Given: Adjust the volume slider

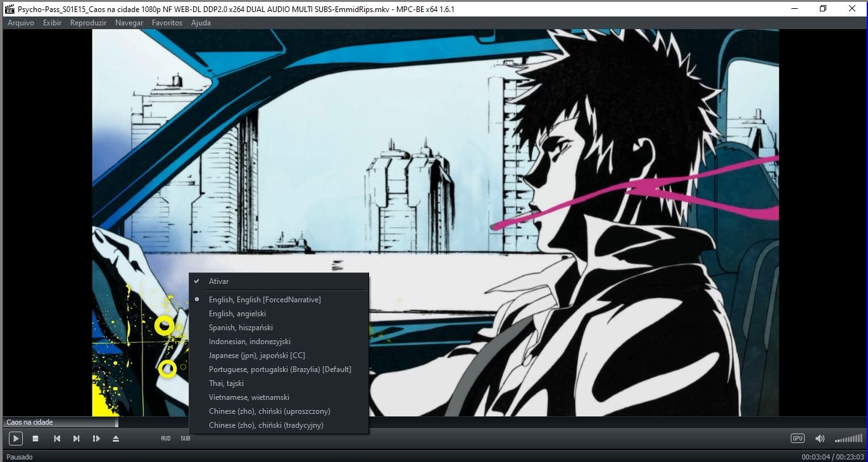Looking at the screenshot, I should coord(848,439).
